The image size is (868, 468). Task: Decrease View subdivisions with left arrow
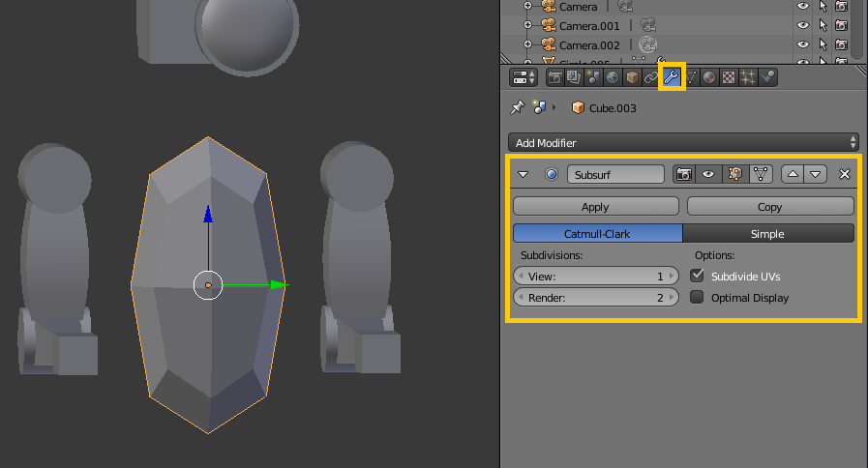click(521, 276)
